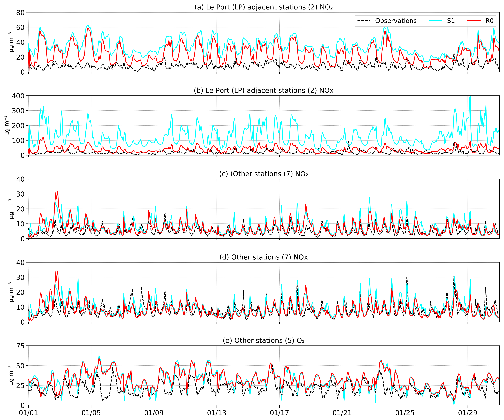Click the 'Observations' legend text
The image size is (504, 420).
(396, 21)
